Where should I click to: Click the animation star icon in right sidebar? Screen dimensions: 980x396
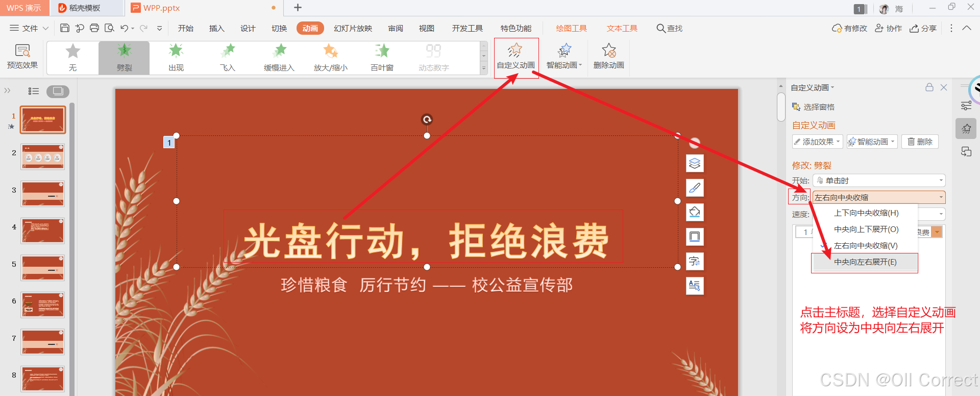pos(966,129)
